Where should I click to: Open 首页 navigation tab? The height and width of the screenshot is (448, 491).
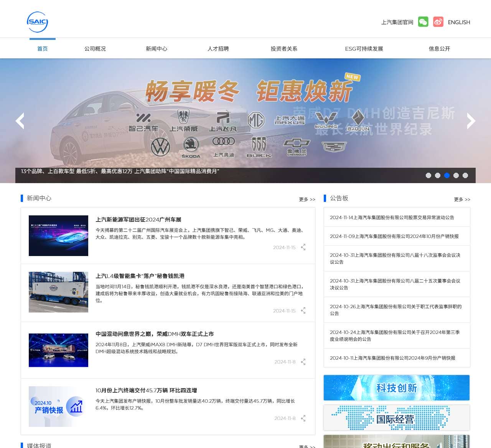click(x=43, y=49)
